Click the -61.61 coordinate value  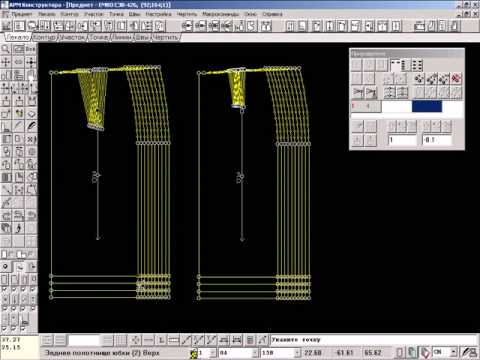[x=344, y=353]
